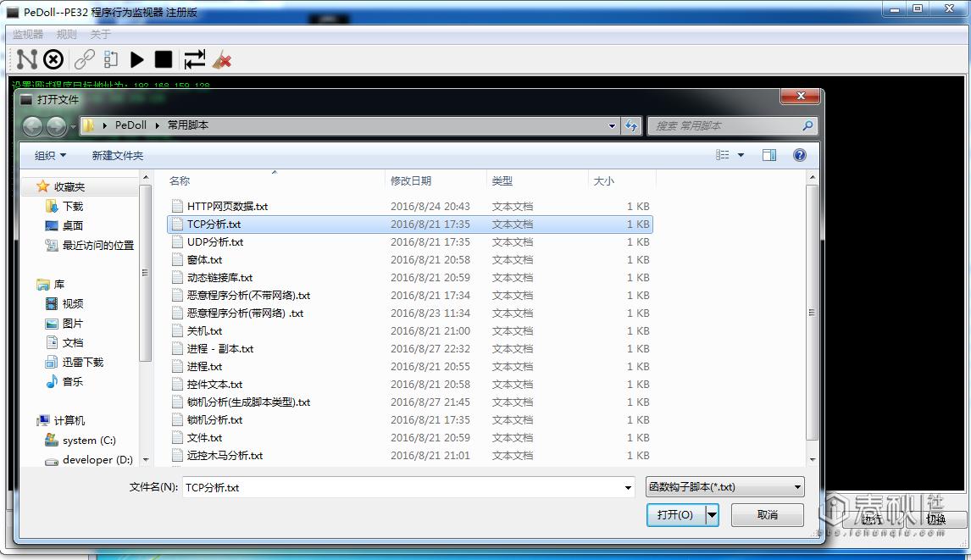Viewport: 971px width, 560px height.
Task: Select system (C:) drive
Action: coord(89,441)
